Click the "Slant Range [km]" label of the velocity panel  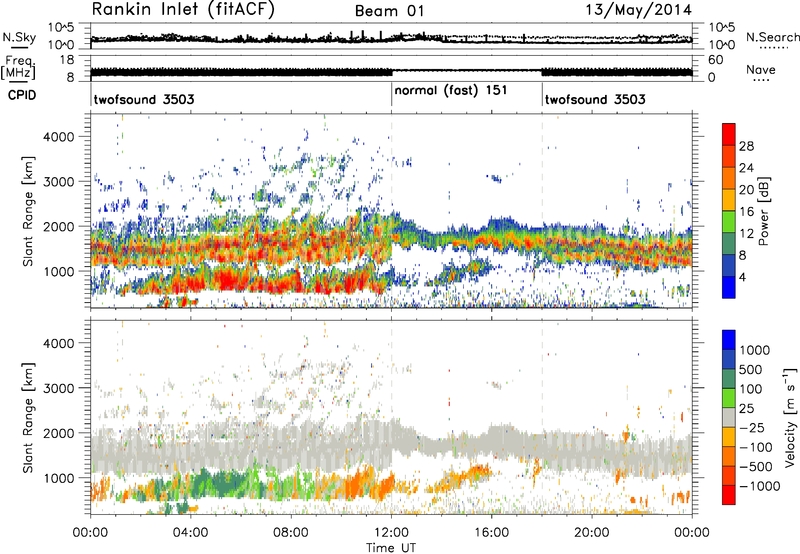[28, 418]
